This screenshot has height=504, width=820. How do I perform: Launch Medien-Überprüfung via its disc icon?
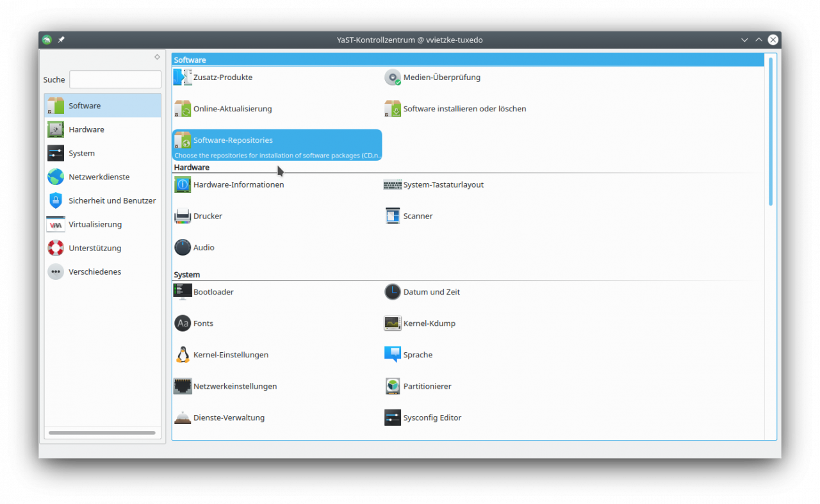coord(393,77)
